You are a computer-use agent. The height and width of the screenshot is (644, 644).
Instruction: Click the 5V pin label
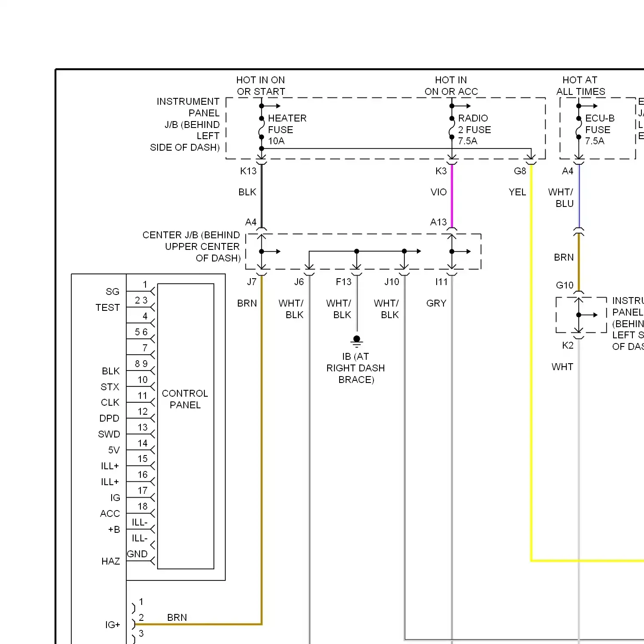click(114, 450)
